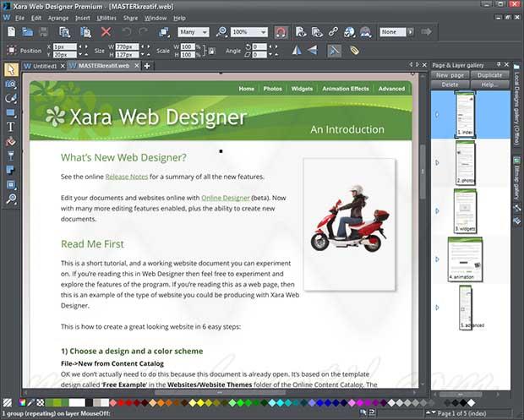Image resolution: width=524 pixels, height=420 pixels.
Task: Open the 100% zoom dropdown
Action: pyautogui.click(x=249, y=32)
